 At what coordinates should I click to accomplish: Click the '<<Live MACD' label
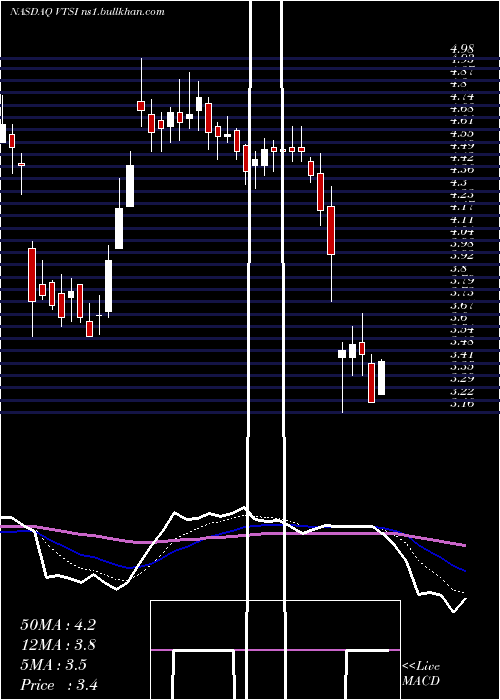[421, 674]
